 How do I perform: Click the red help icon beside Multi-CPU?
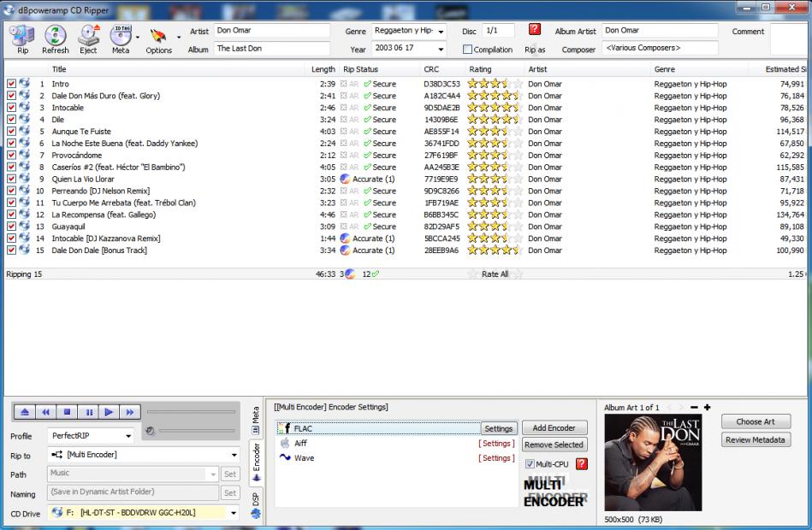pos(582,464)
